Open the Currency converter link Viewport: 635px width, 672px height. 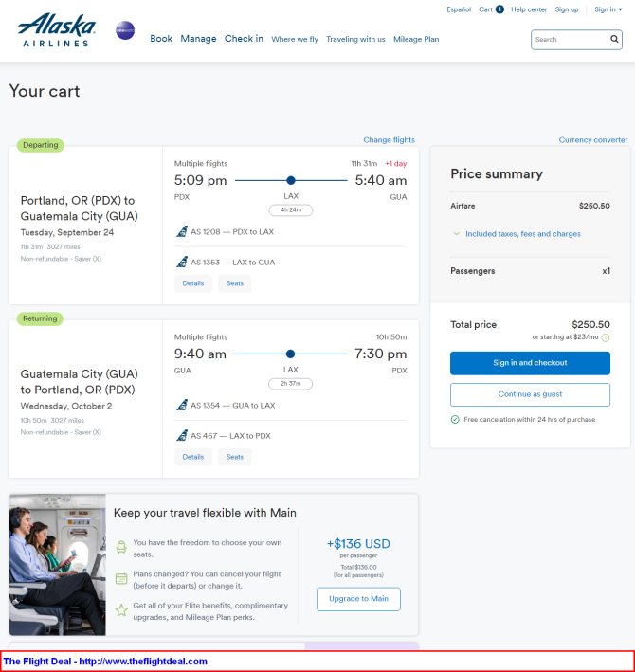[x=593, y=140]
